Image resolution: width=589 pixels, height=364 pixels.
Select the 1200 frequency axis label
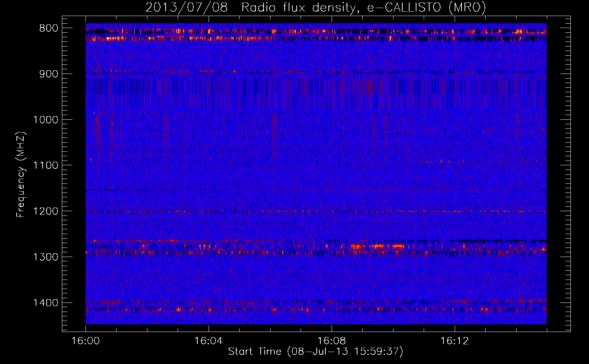(46, 211)
